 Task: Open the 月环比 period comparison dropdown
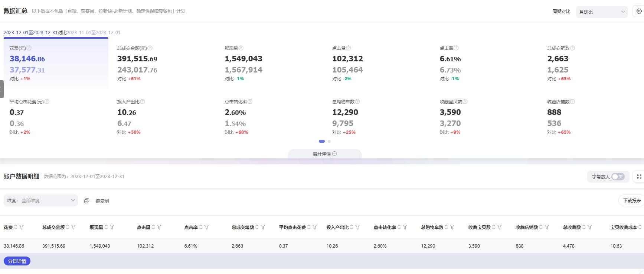(x=601, y=12)
